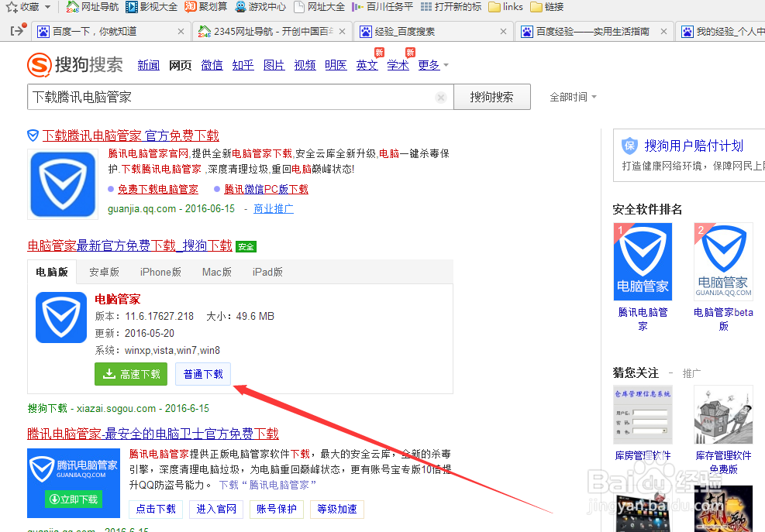Click the 收藏 star icon in bookmarks bar

coord(12,7)
